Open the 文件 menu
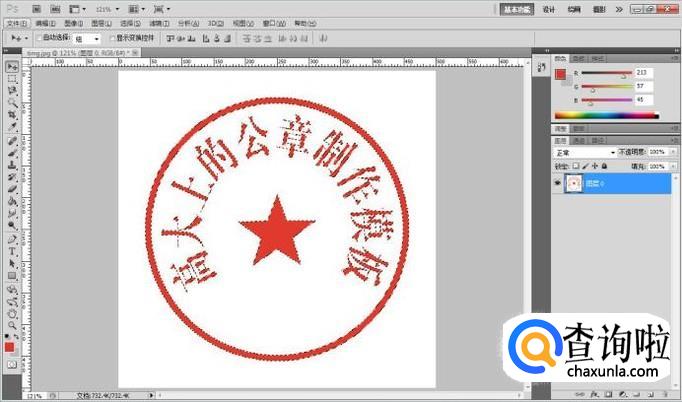682x402 pixels. point(15,22)
